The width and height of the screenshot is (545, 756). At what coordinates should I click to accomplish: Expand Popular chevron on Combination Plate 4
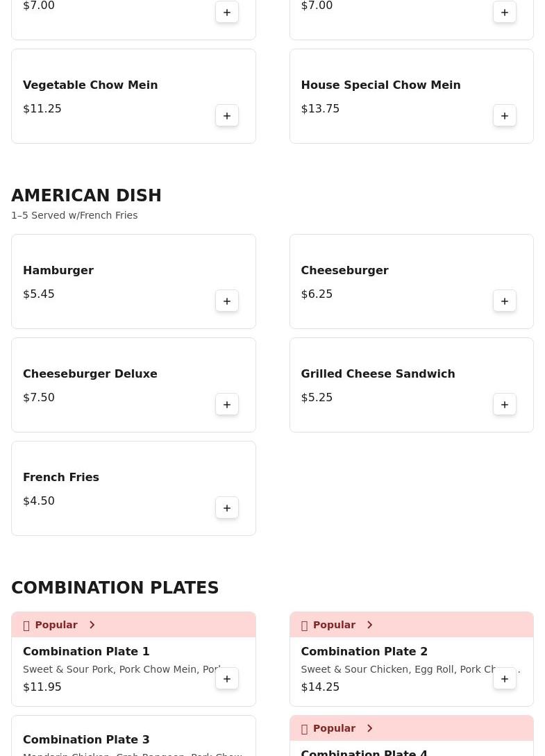click(370, 728)
